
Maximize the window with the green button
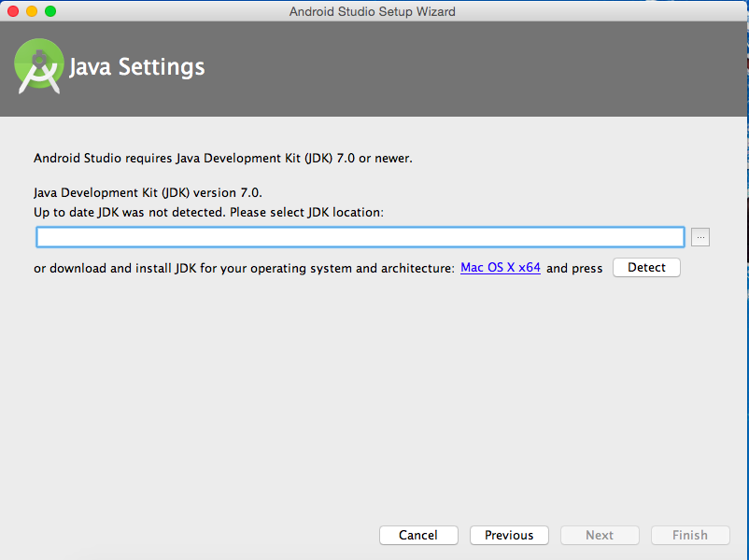pyautogui.click(x=50, y=11)
